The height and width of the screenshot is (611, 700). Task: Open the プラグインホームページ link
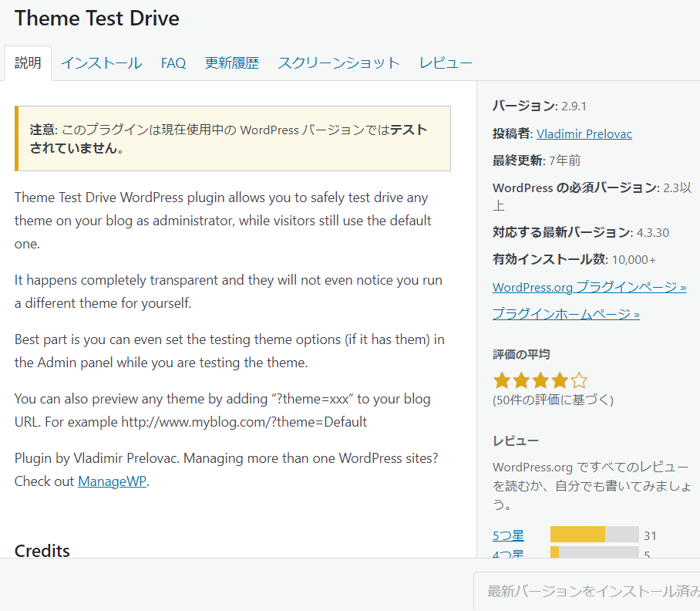click(x=566, y=314)
